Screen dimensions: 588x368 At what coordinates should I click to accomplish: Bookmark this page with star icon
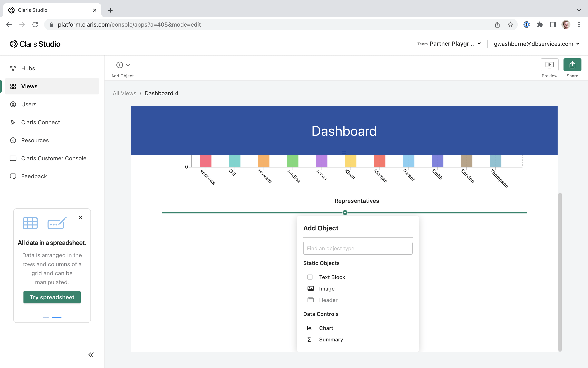pyautogui.click(x=510, y=25)
